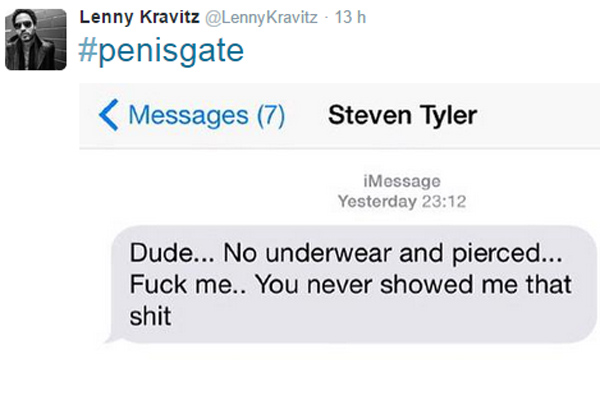The width and height of the screenshot is (600, 400).
Task: Click the Lenny Kravitz display name
Action: 139,17
